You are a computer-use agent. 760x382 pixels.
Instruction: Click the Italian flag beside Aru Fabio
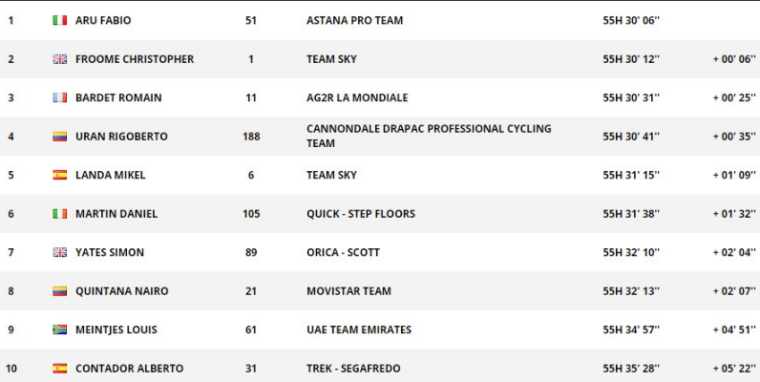pos(60,20)
